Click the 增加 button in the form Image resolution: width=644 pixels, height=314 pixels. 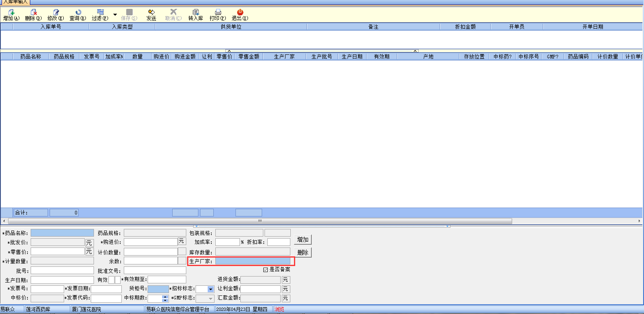303,239
